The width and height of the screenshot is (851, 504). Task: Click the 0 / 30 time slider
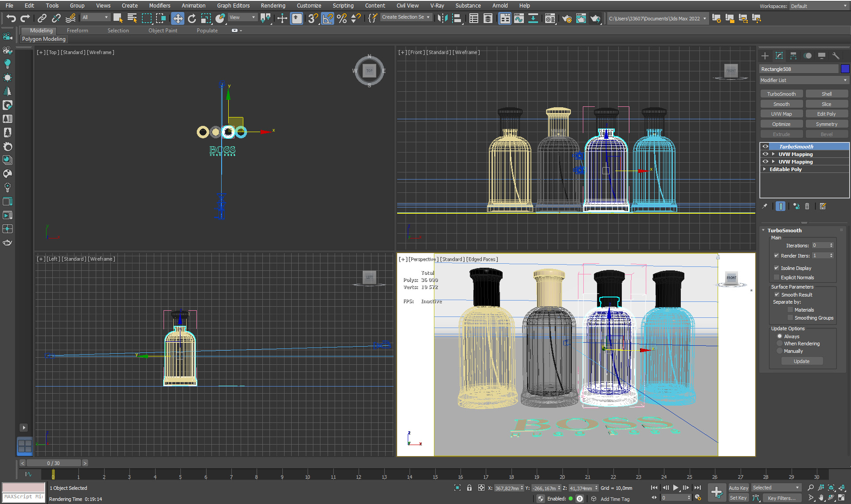click(x=54, y=463)
